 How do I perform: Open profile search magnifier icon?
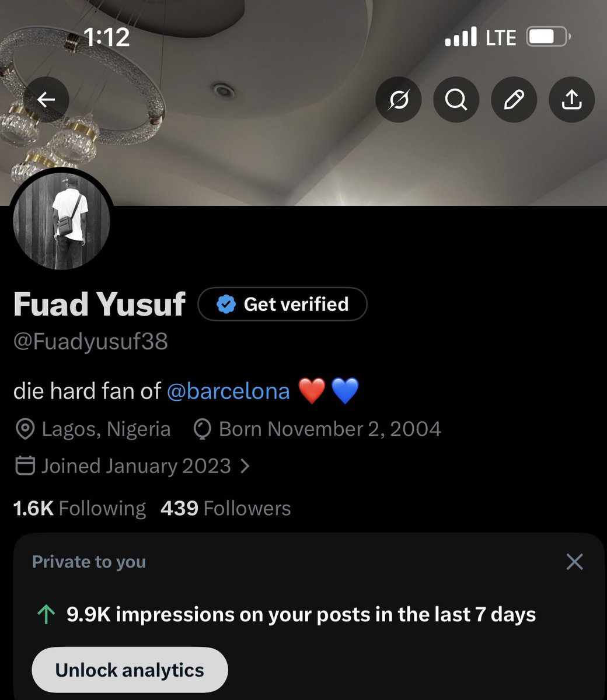456,100
